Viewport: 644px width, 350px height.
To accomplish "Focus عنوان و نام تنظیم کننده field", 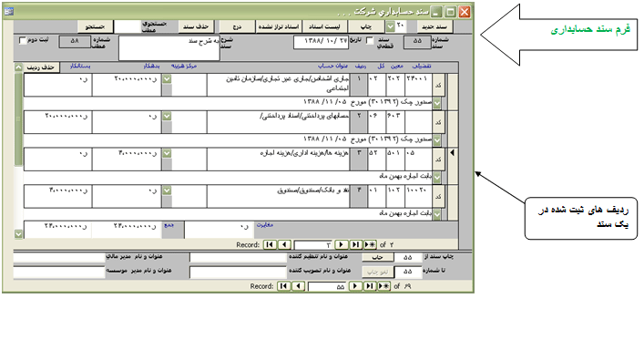I will click(238, 258).
